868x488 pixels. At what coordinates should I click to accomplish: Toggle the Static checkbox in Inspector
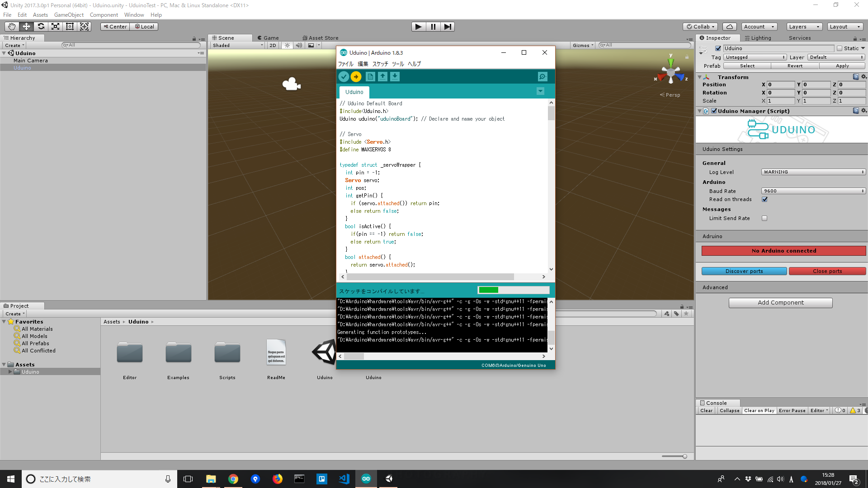840,48
